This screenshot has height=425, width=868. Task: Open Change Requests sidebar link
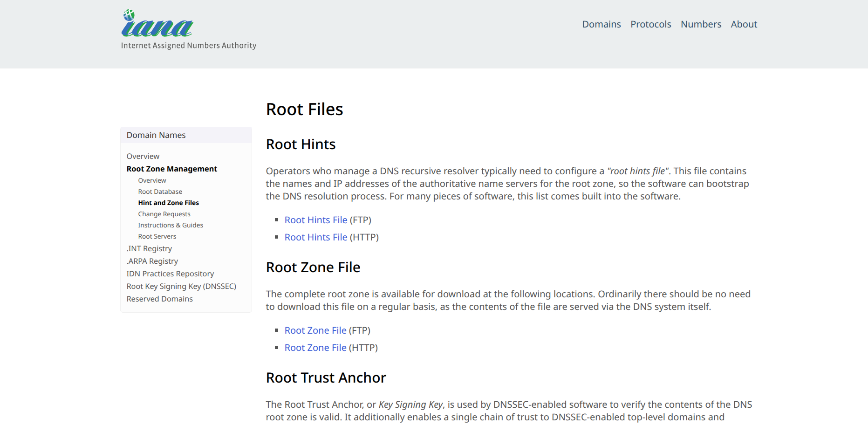tap(164, 214)
